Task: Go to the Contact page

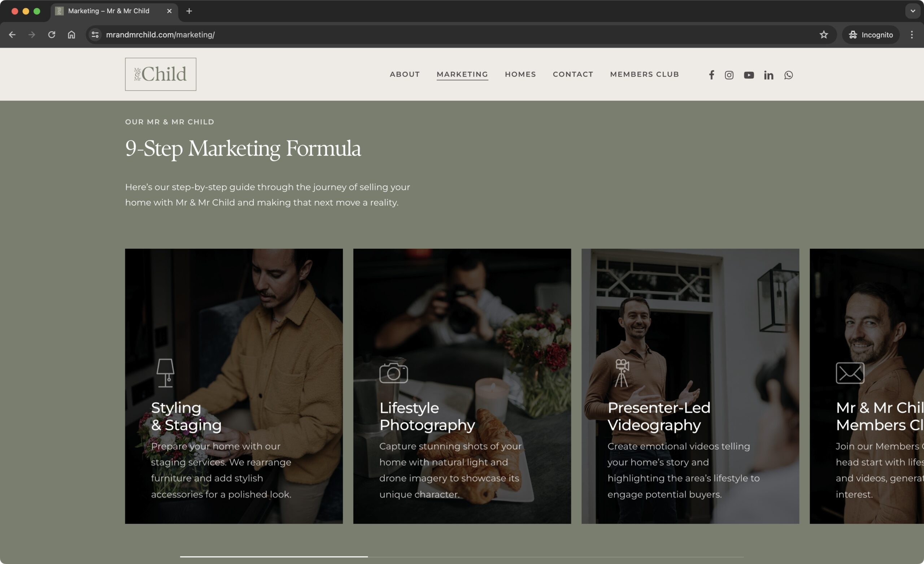Action: tap(572, 74)
